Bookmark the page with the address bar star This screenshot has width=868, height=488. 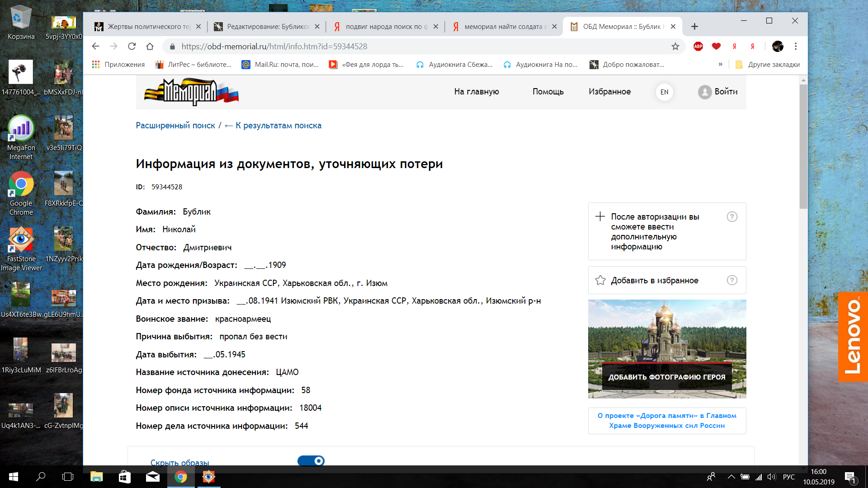tap(675, 47)
